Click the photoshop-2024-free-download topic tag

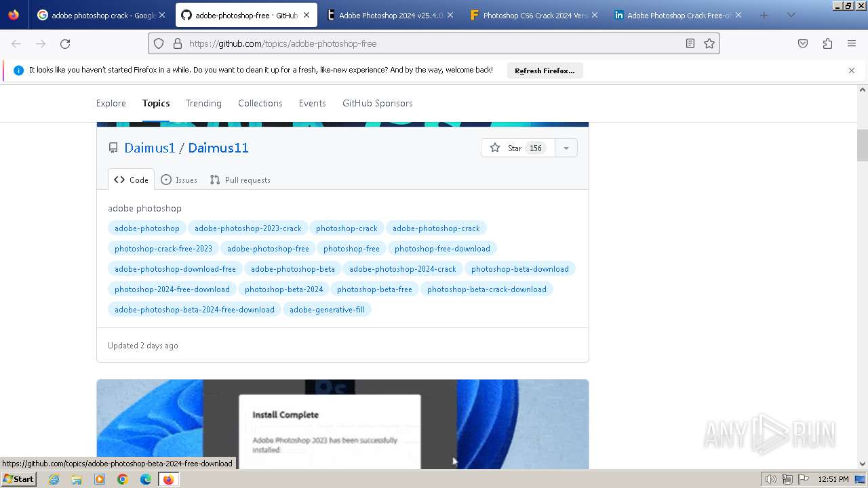tap(172, 289)
